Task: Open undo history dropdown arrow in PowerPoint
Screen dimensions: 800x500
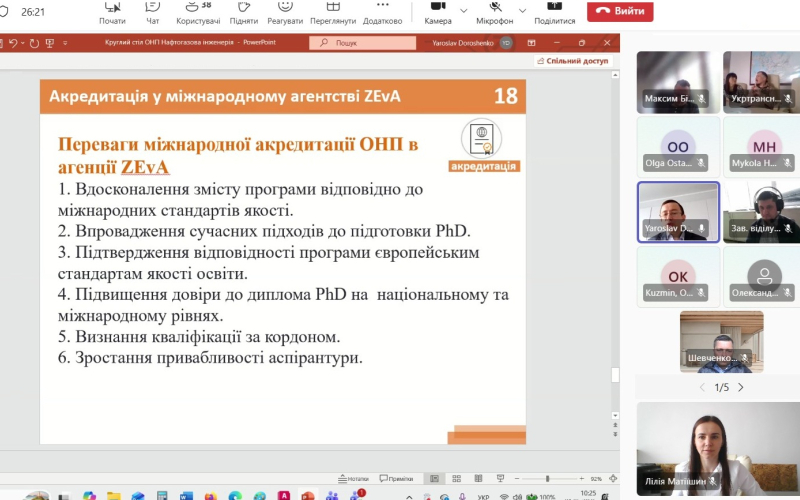Action: click(22, 43)
